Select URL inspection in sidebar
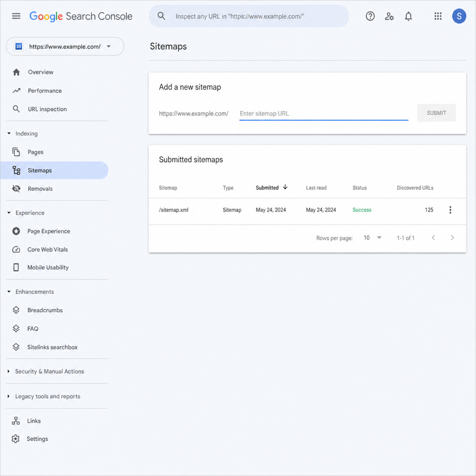 point(47,109)
